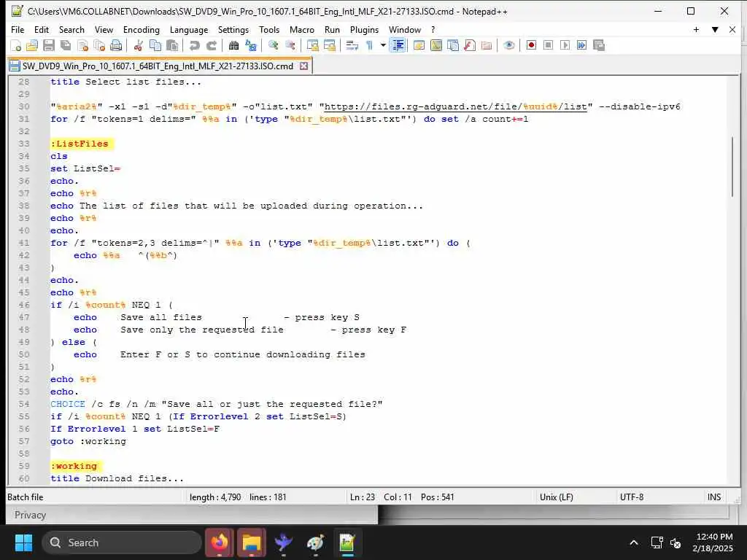Click the UTF-8 encoding status field
The width and height of the screenshot is (747, 560).
pos(631,497)
